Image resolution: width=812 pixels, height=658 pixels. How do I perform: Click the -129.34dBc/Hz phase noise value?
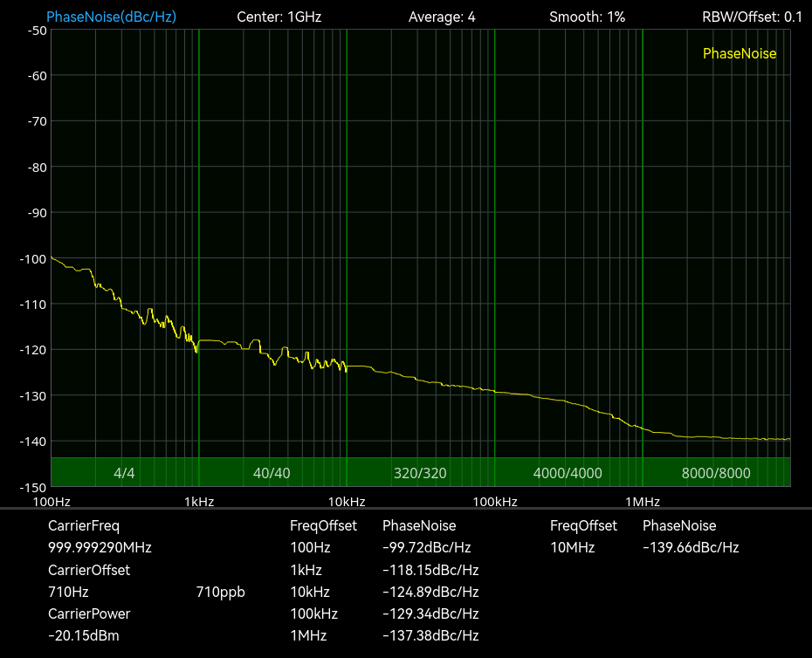coord(430,613)
